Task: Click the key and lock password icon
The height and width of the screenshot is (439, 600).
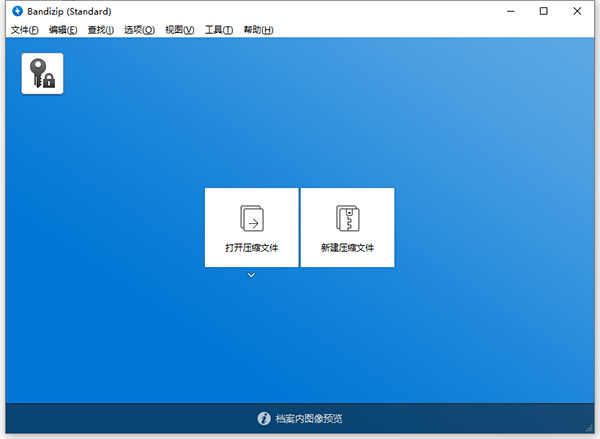Action: (x=42, y=73)
